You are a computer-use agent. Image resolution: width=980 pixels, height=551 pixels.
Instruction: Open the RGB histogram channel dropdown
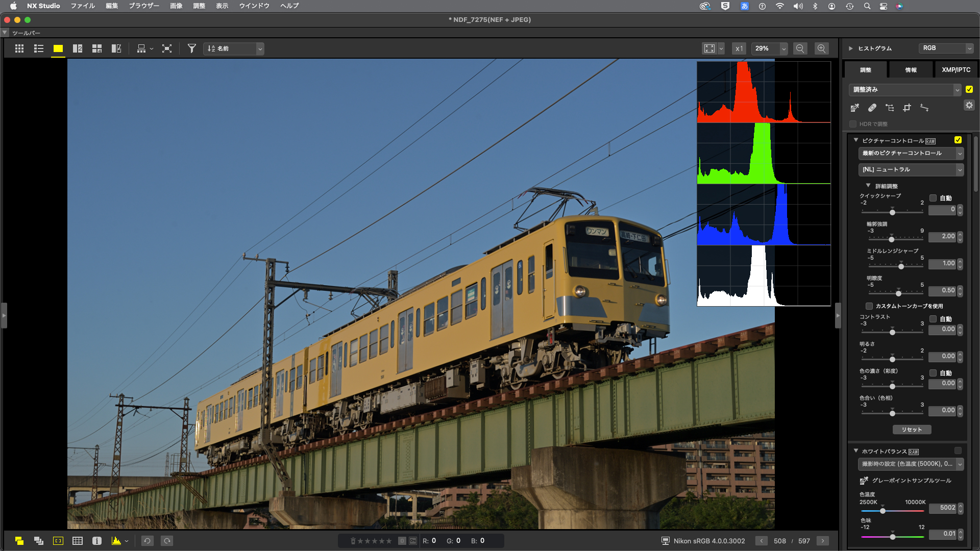pos(946,48)
